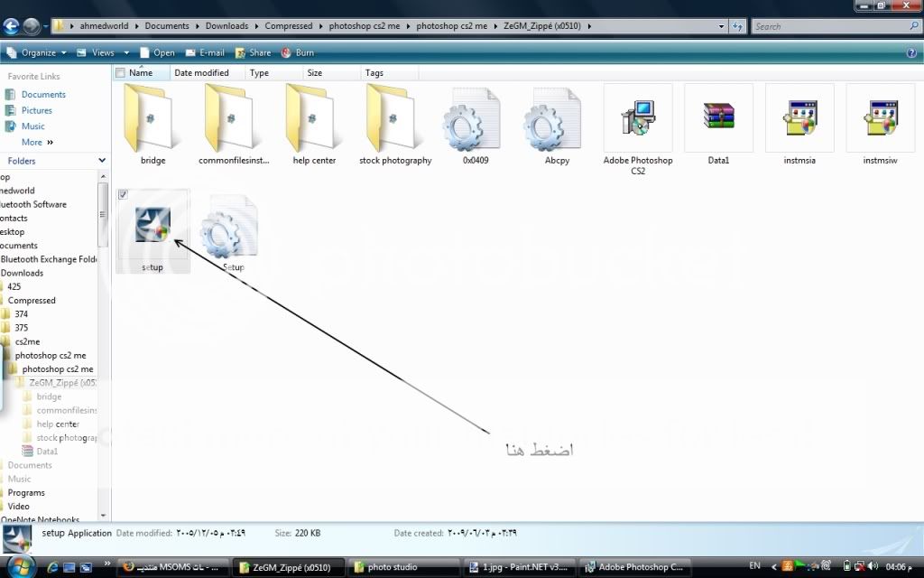Toggle the select-all checkbox in header
This screenshot has height=578, width=924.
coord(121,72)
